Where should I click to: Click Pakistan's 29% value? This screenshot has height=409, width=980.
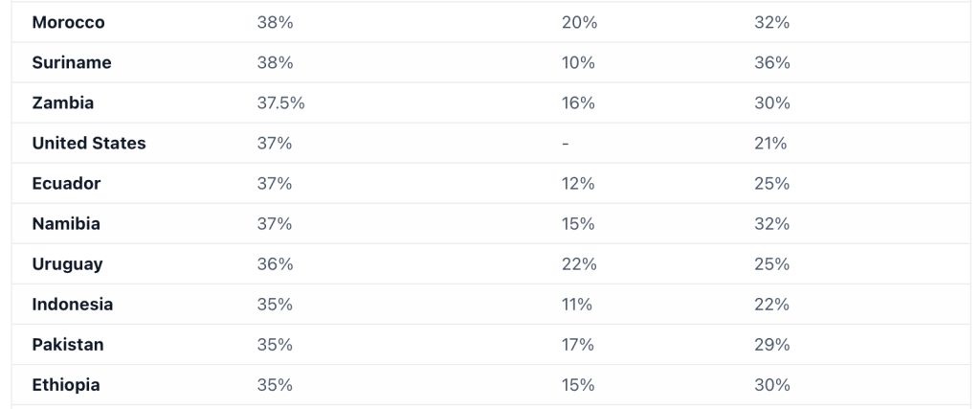(771, 344)
